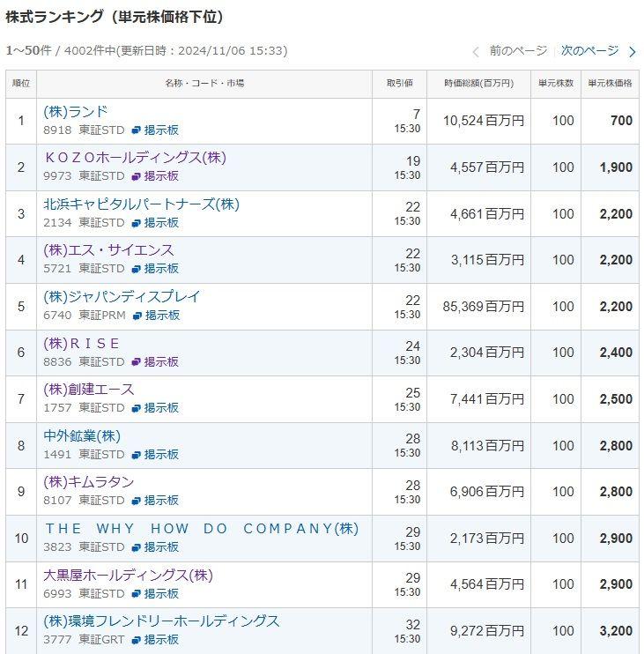
Task: Click 環境フレンドリーホールディングス company name
Action: coord(161,621)
